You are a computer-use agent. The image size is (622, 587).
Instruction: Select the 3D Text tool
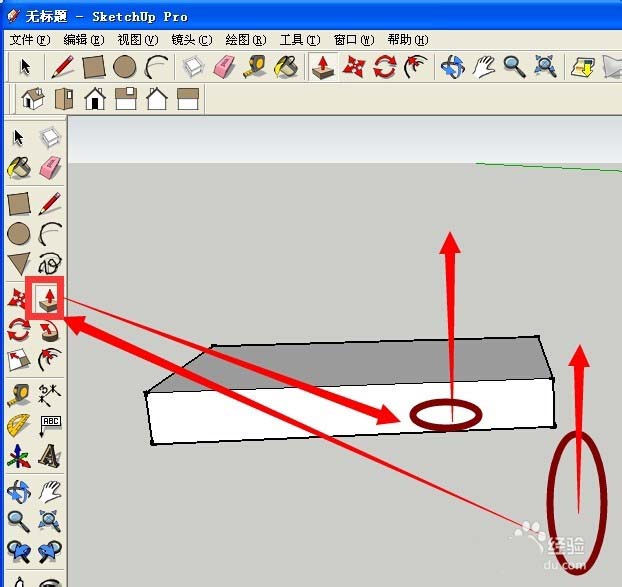(50, 455)
